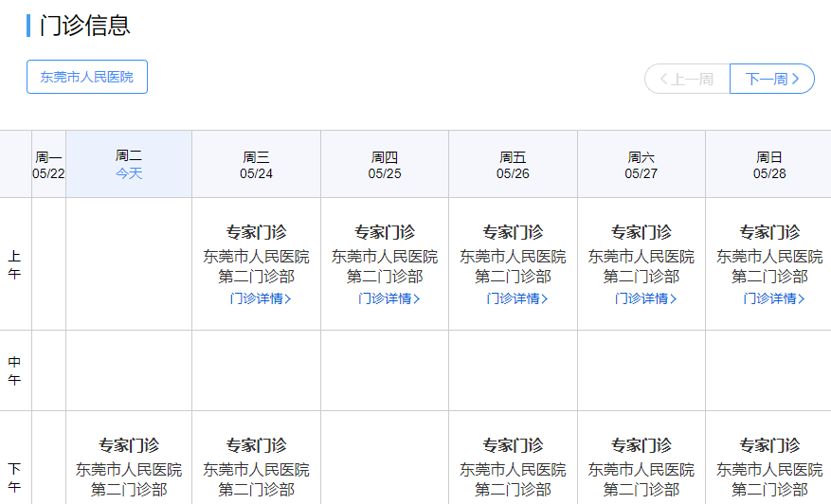Select the 周日 05/28 column header

(x=769, y=164)
